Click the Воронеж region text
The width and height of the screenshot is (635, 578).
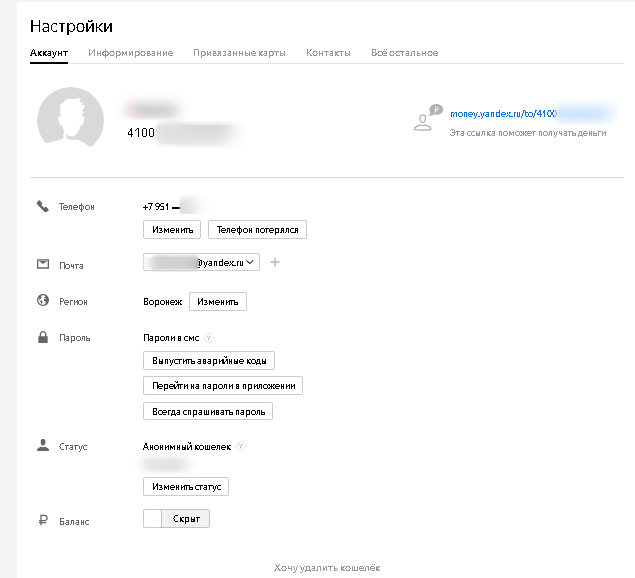[x=163, y=302]
